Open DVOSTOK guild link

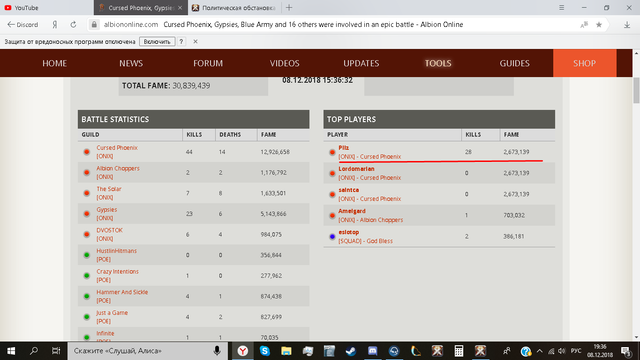(x=109, y=230)
